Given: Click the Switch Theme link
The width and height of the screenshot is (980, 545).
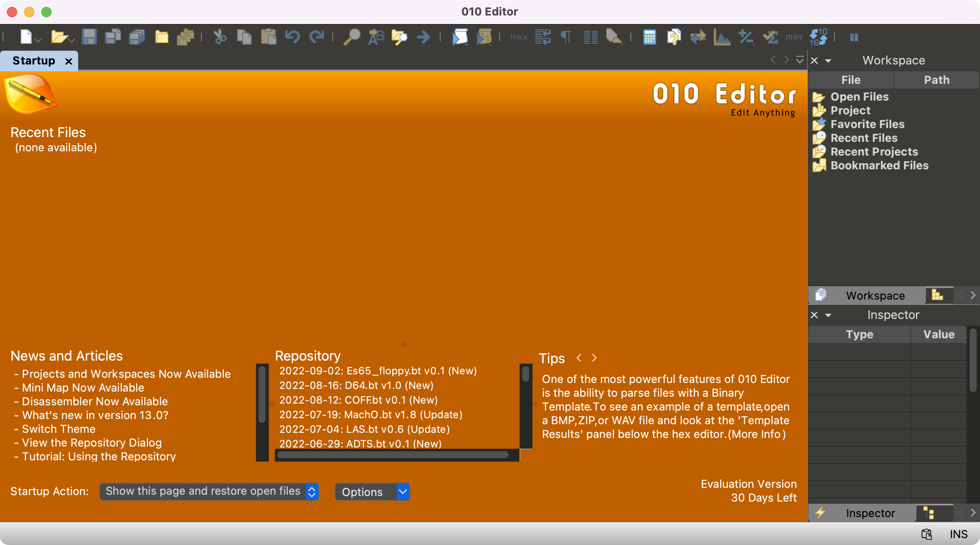Looking at the screenshot, I should [58, 429].
